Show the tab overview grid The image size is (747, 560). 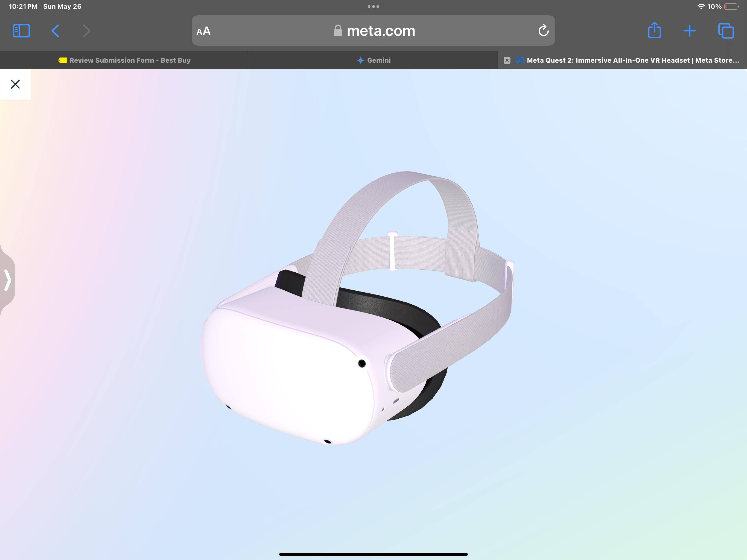coord(726,31)
